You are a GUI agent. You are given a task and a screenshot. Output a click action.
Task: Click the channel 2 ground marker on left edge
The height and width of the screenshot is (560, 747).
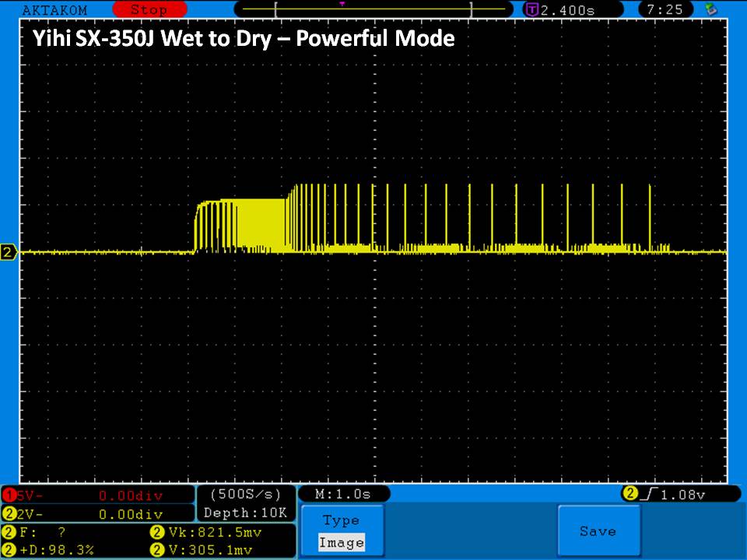(9, 252)
